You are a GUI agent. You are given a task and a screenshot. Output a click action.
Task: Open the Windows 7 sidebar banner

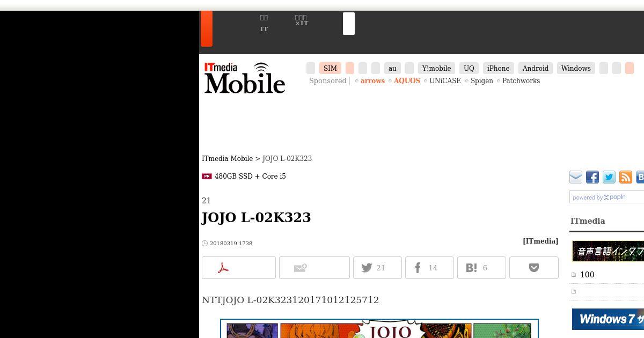(x=608, y=319)
